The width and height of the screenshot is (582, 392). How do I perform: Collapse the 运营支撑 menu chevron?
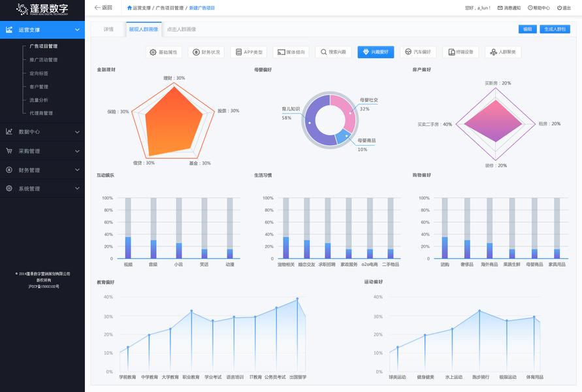point(77,29)
